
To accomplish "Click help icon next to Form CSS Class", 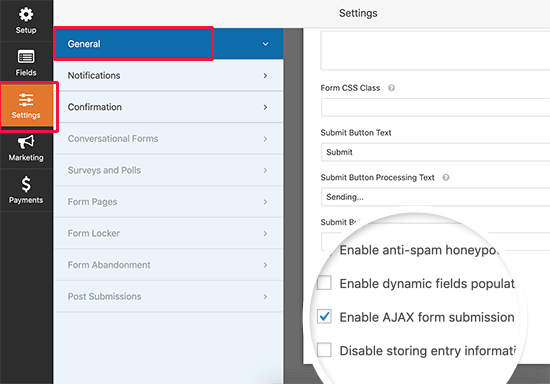I will [391, 88].
